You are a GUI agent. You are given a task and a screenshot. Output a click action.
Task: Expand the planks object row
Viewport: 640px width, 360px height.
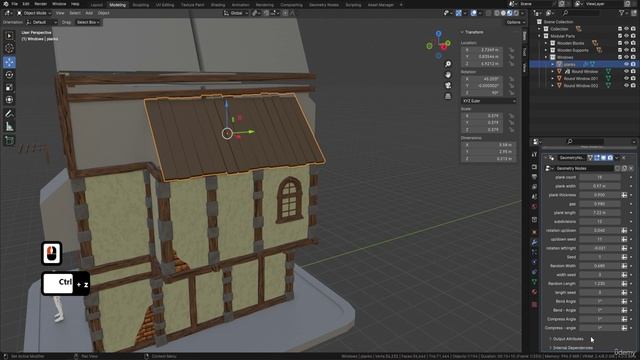pyautogui.click(x=553, y=64)
